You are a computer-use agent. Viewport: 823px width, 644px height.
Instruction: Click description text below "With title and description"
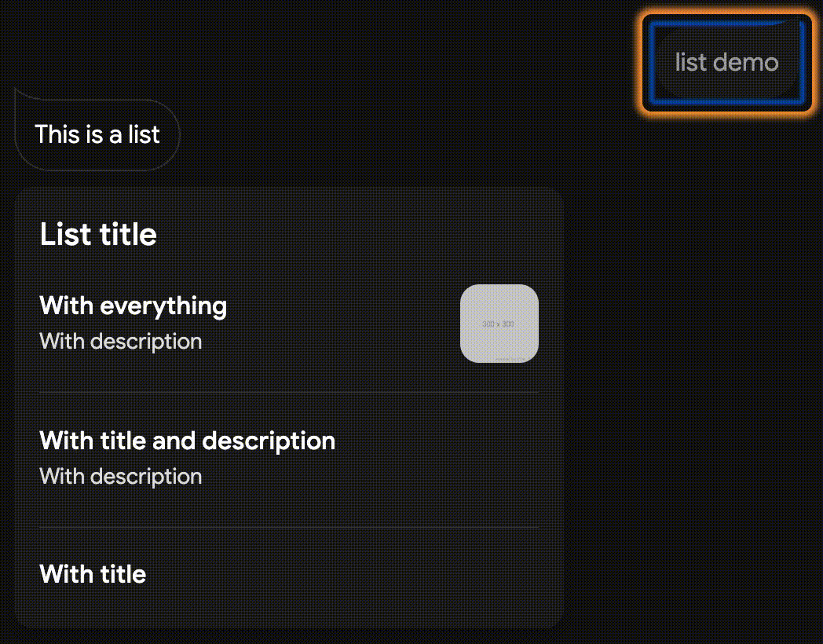tap(121, 477)
